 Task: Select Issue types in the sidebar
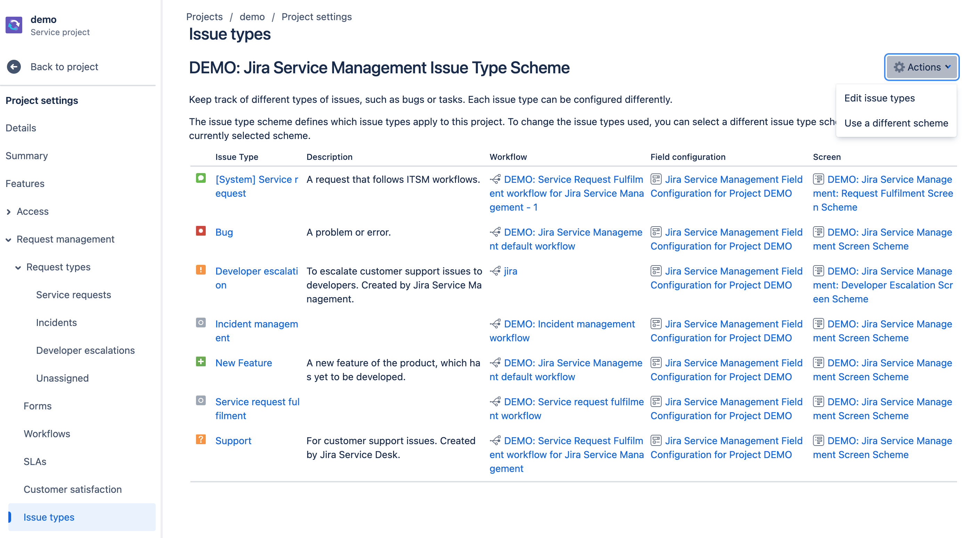(x=82, y=517)
